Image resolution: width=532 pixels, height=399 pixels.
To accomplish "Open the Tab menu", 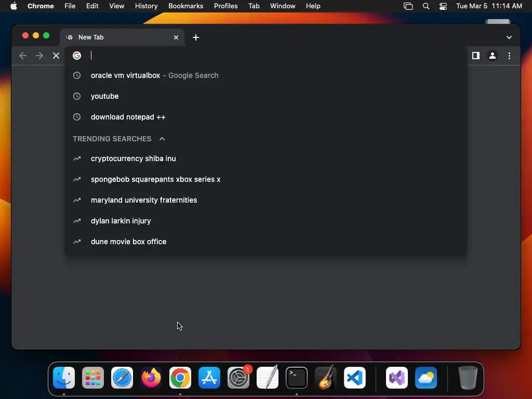I will [254, 6].
